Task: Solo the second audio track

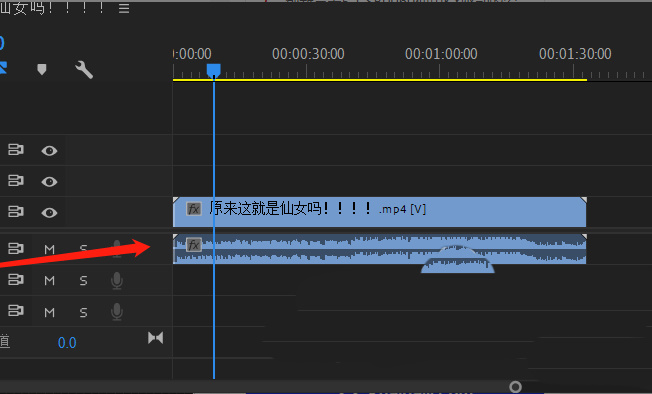Action: (x=84, y=281)
